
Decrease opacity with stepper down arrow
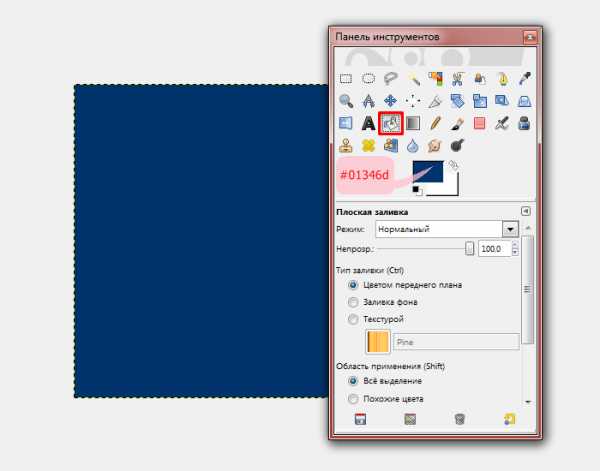pyautogui.click(x=515, y=252)
